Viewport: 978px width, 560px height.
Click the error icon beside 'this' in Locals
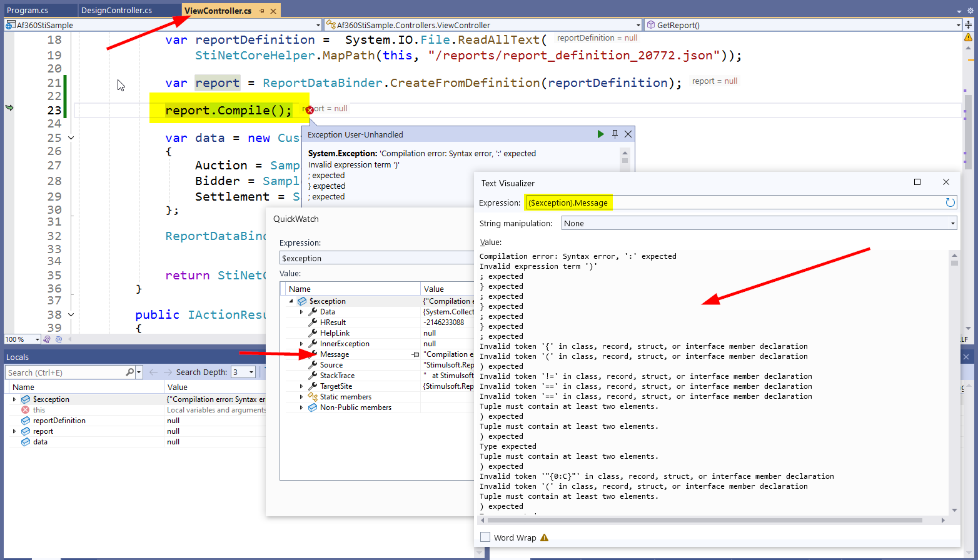coord(25,410)
